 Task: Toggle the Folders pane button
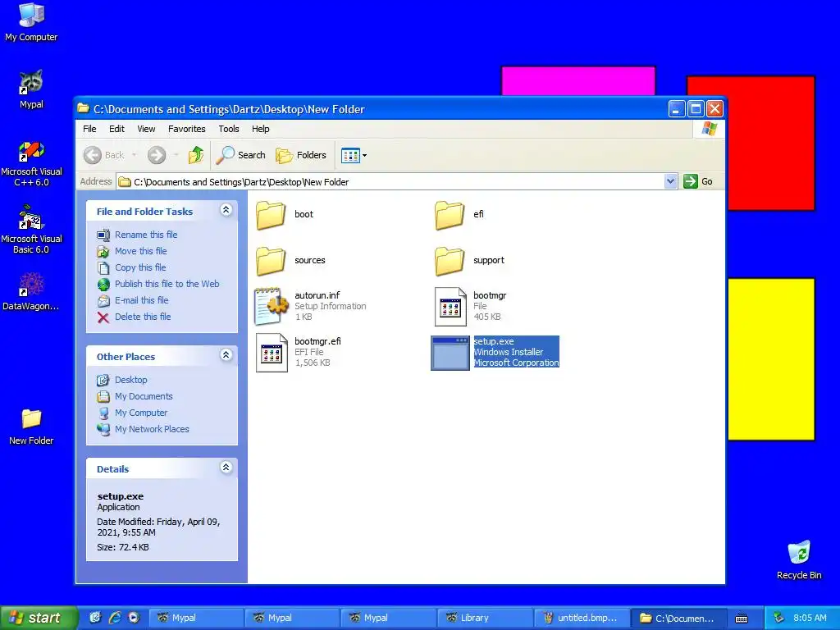[300, 155]
